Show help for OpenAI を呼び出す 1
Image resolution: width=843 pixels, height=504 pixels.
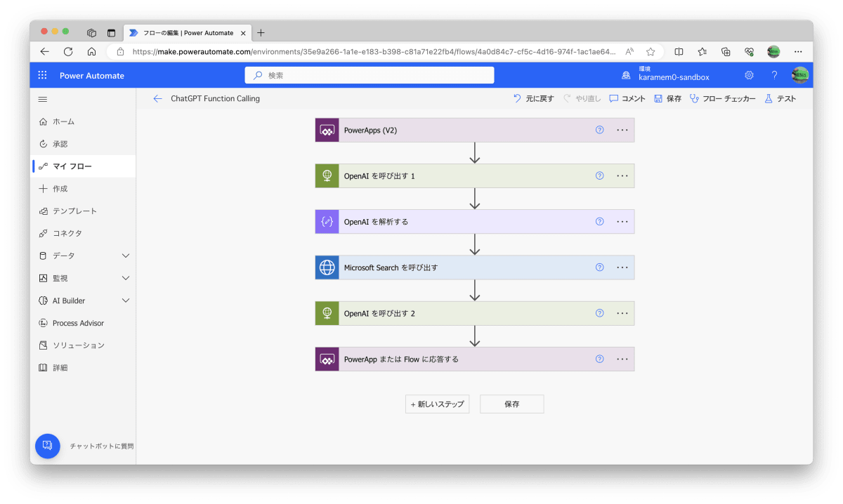point(599,175)
